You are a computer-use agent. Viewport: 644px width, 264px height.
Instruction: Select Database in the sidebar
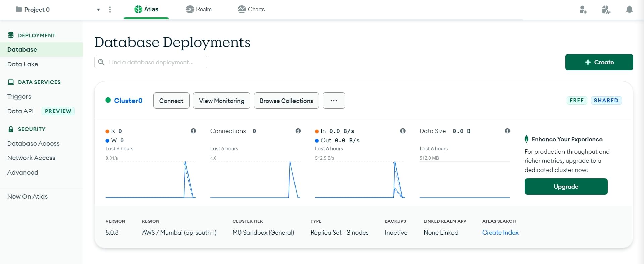[x=41, y=49]
